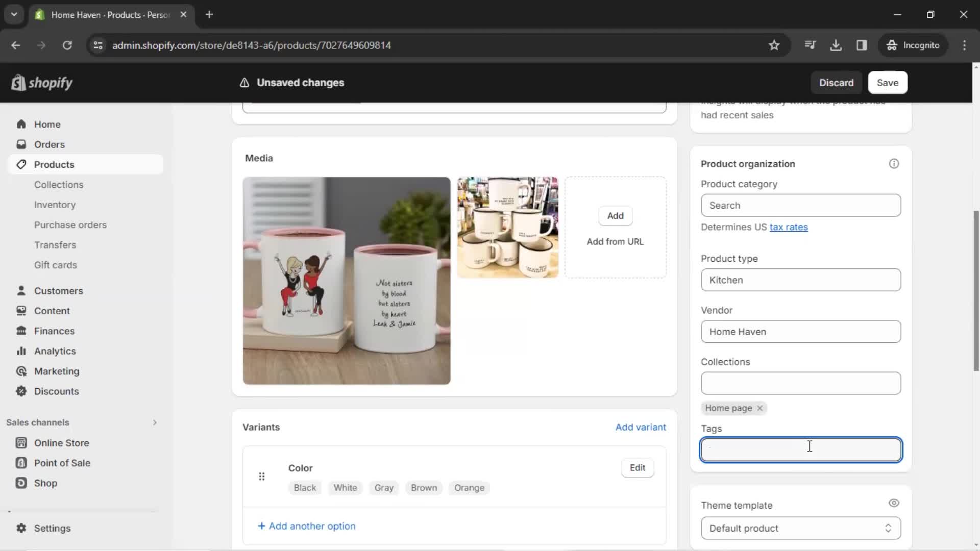Click the Save button for unsaved changes
Screen dimensions: 980x551
point(888,83)
